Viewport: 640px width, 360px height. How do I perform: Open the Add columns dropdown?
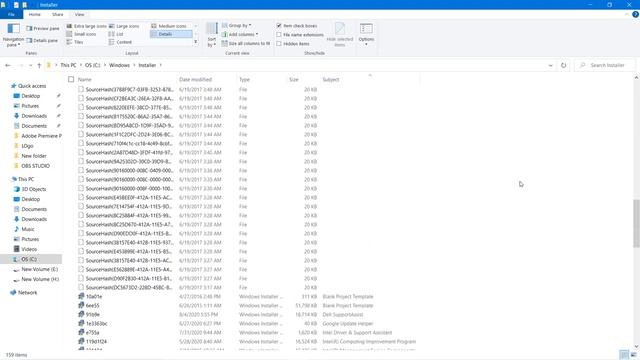pos(240,34)
